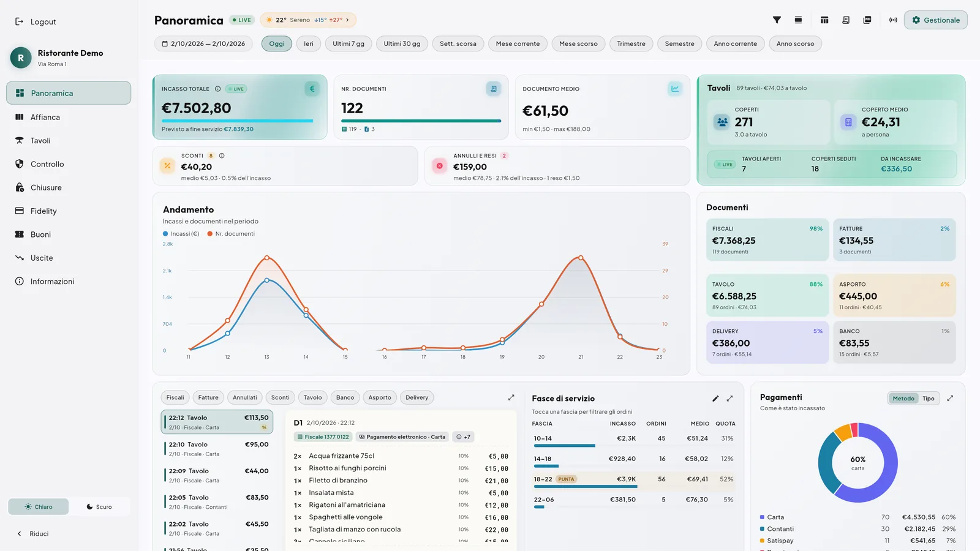Viewport: 980px width, 551px height.
Task: Filter list by Delivery chip
Action: [x=417, y=397]
